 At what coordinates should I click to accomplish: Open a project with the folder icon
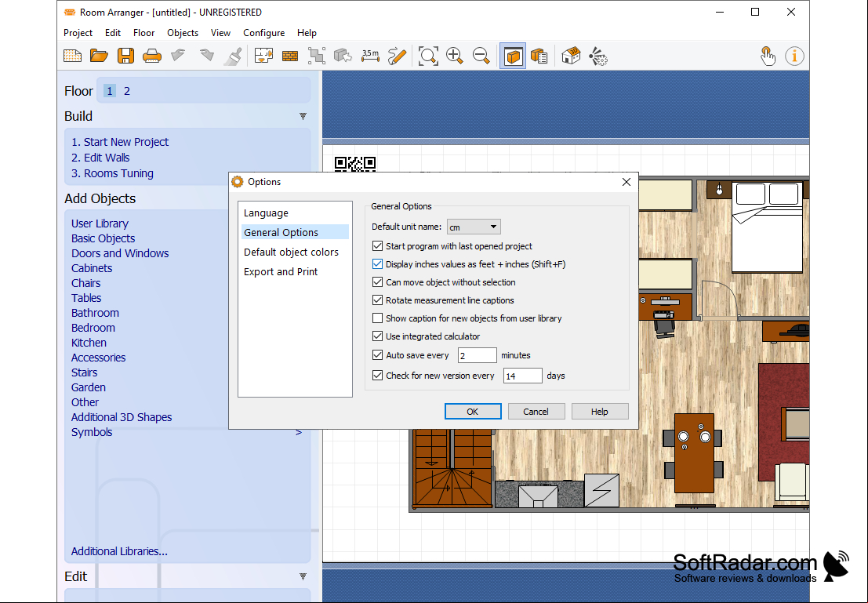[x=99, y=56]
